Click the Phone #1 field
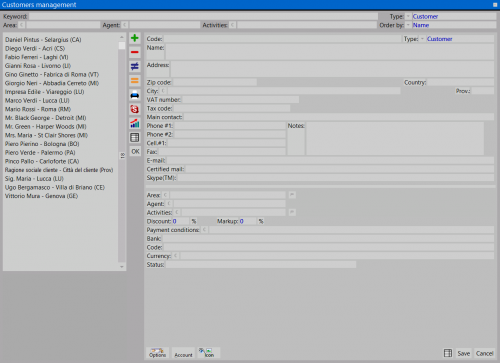 (x=230, y=126)
